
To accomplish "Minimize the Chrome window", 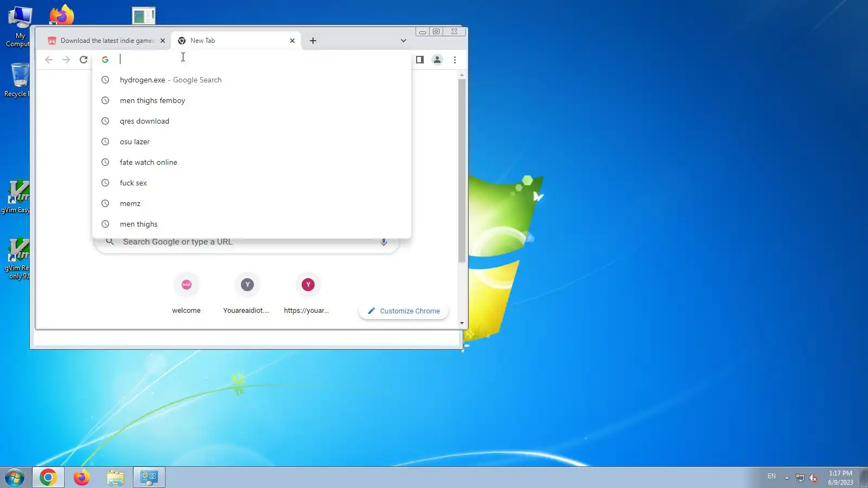I will pyautogui.click(x=423, y=32).
